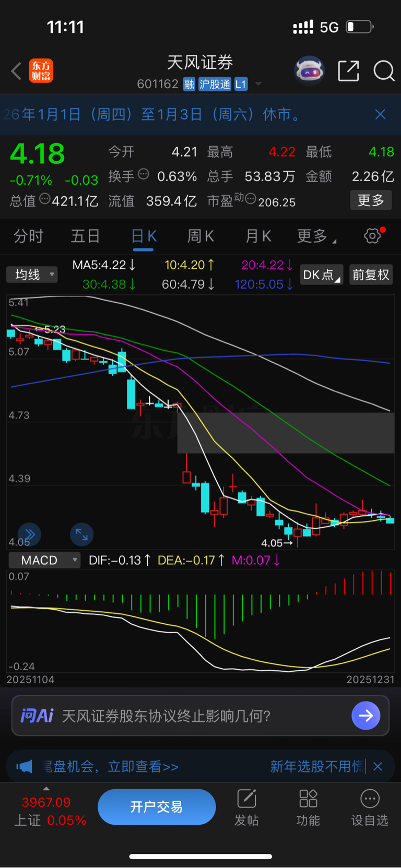Open the 均线 indicator dropdown

coord(32,275)
